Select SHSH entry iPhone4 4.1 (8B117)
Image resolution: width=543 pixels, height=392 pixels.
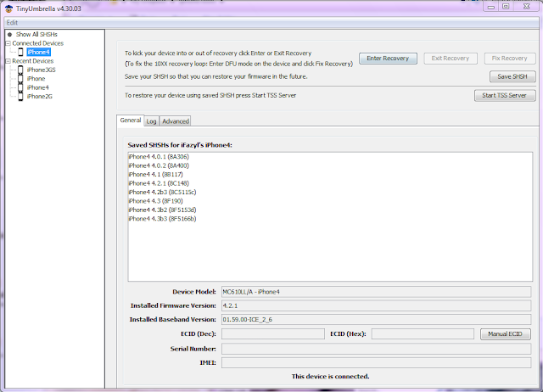coord(155,175)
